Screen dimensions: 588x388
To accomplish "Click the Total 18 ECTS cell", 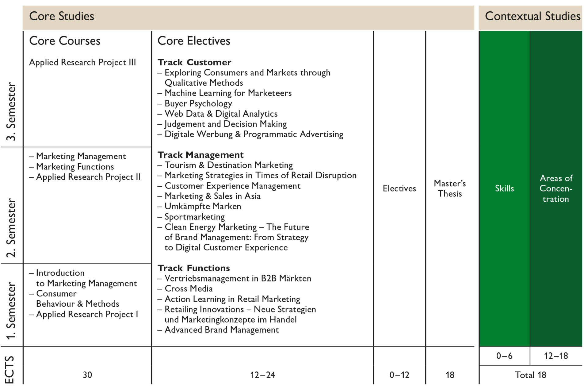I will [x=530, y=375].
